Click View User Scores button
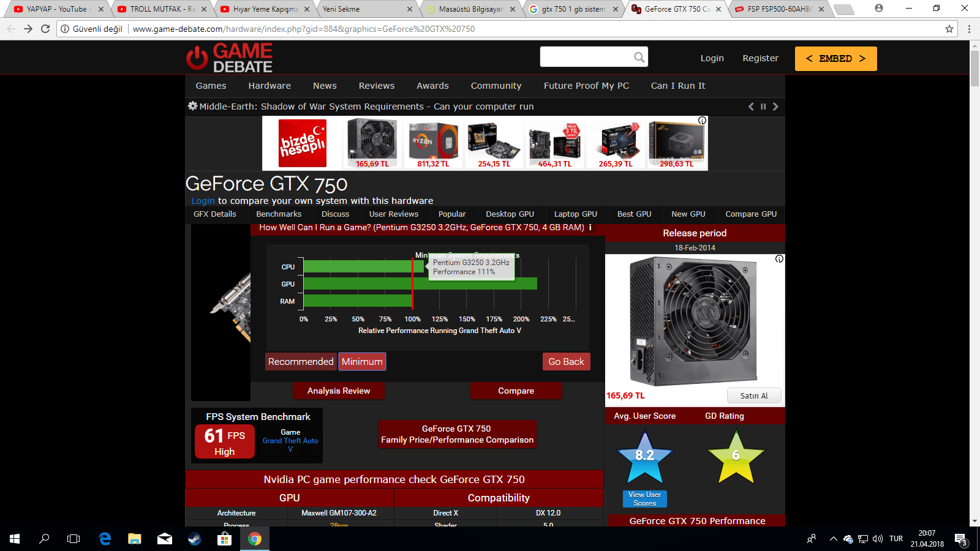 [x=644, y=499]
